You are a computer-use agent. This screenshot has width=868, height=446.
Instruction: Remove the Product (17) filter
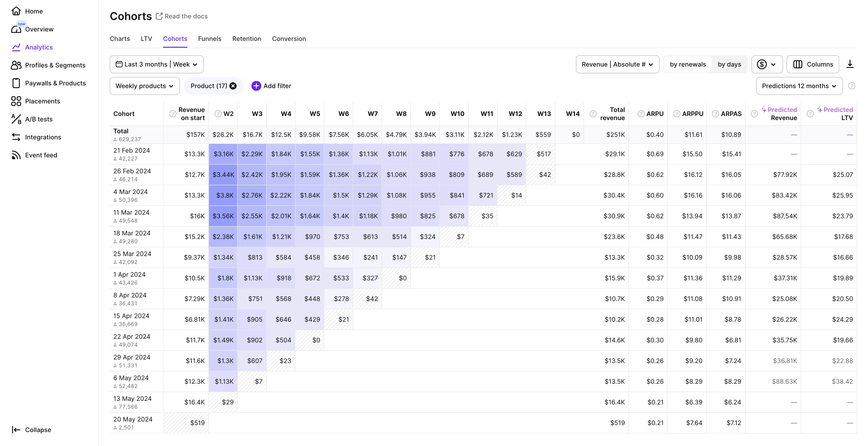tap(233, 86)
